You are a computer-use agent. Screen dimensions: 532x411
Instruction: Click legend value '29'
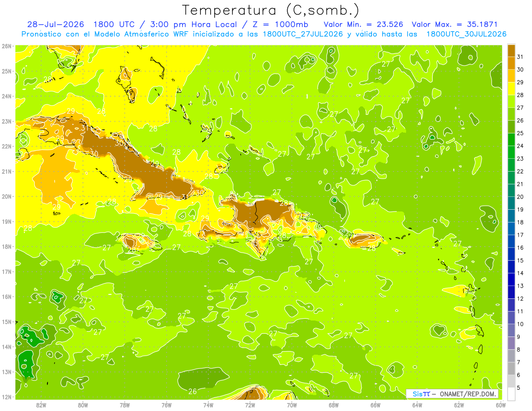coord(520,82)
